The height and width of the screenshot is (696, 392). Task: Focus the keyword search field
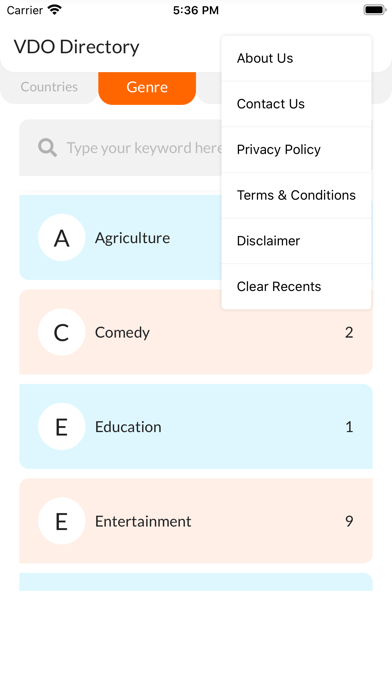120,148
